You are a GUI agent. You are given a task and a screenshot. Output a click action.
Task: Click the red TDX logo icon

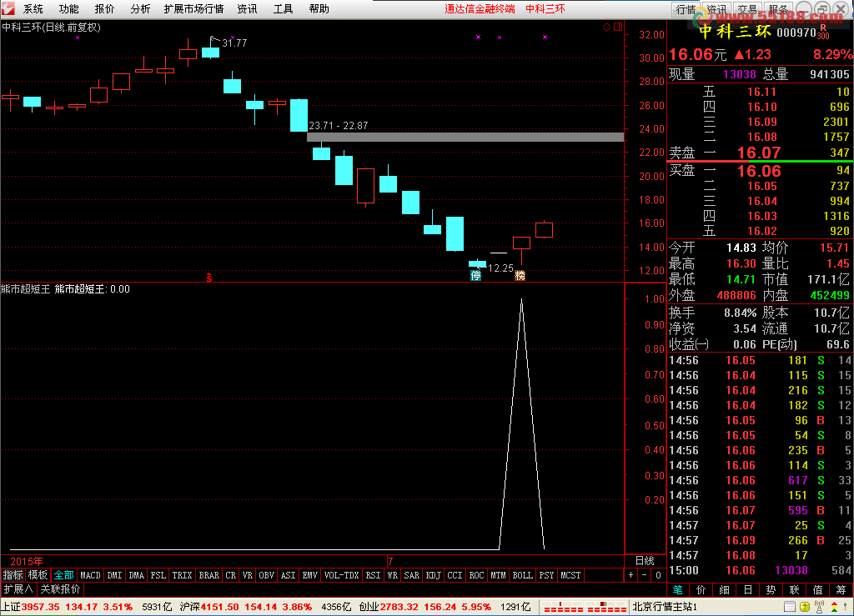pyautogui.click(x=8, y=8)
